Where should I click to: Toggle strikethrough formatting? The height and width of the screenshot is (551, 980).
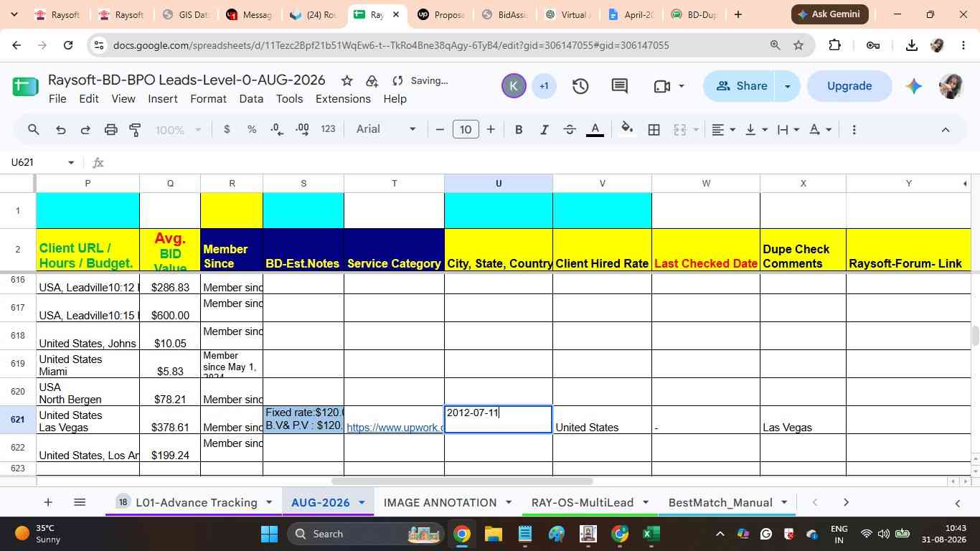570,130
